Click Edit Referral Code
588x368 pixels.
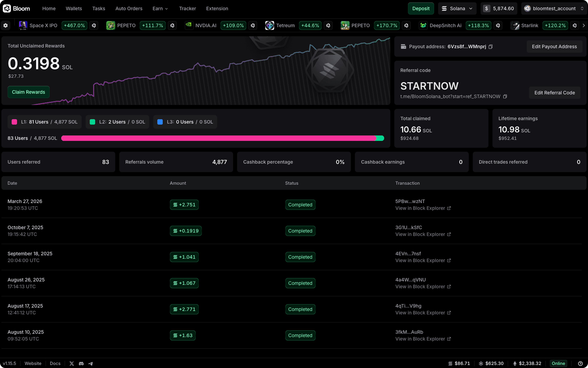click(x=554, y=93)
